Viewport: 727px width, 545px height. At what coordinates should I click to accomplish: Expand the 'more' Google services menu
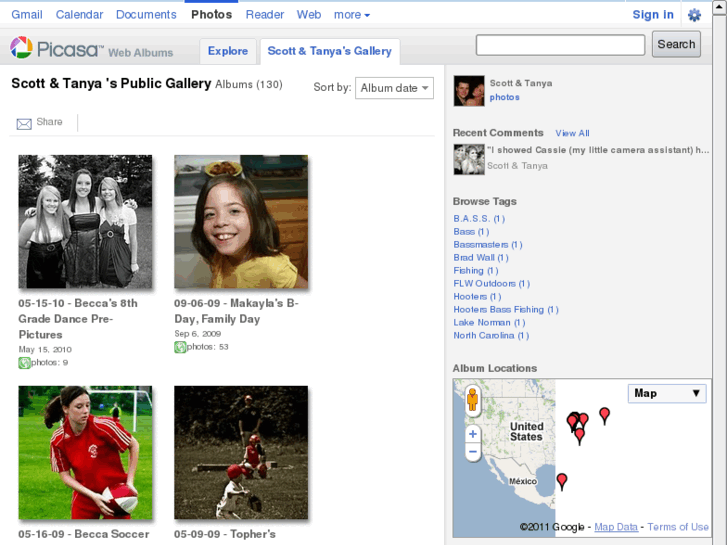click(352, 15)
